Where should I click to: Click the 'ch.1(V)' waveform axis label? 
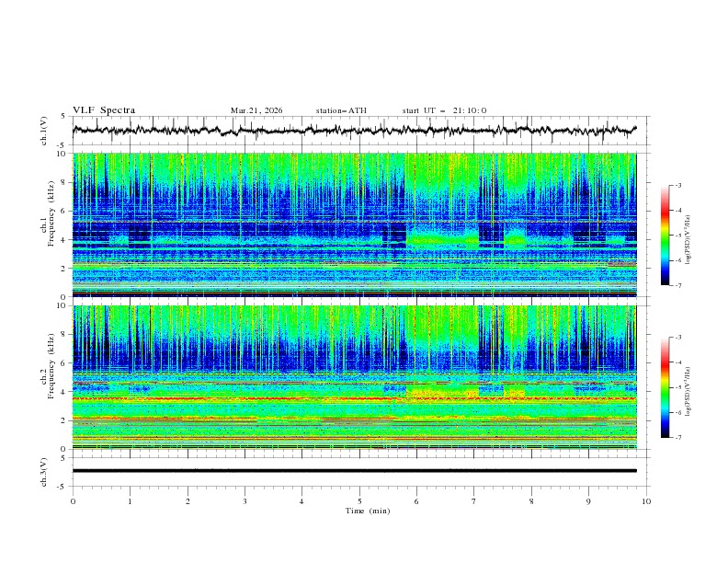[x=44, y=131]
